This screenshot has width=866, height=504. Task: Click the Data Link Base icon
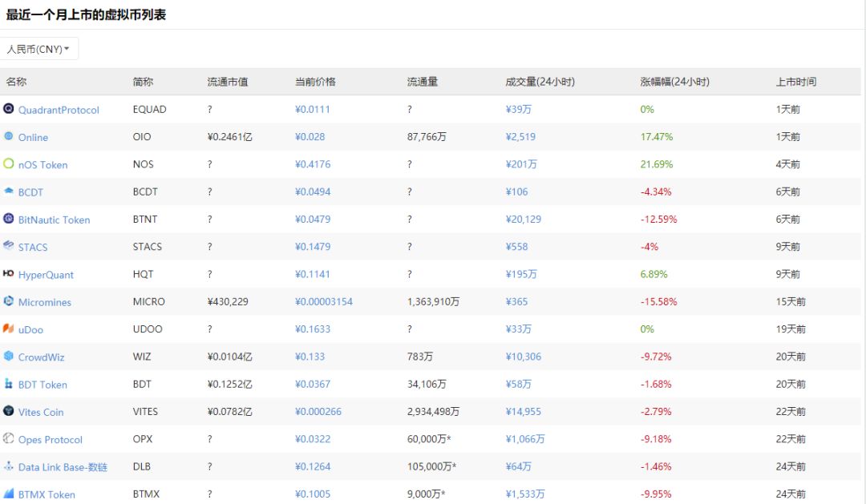coord(8,466)
